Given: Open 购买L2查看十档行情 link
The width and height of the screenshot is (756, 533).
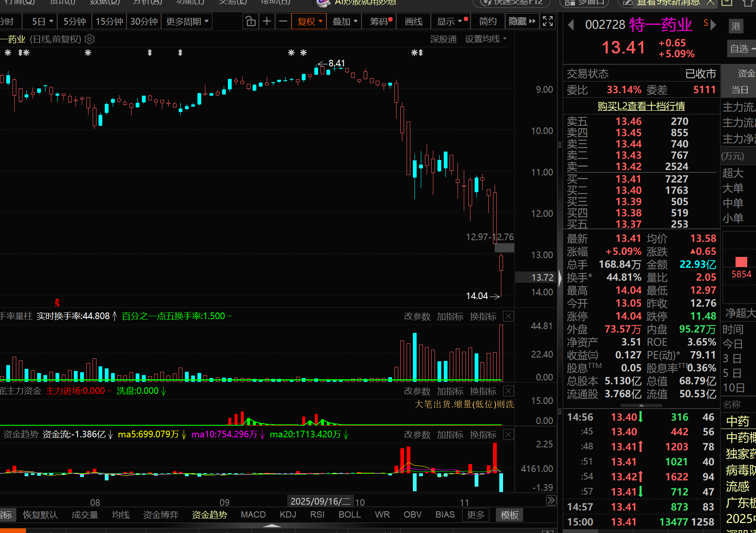Looking at the screenshot, I should point(641,106).
